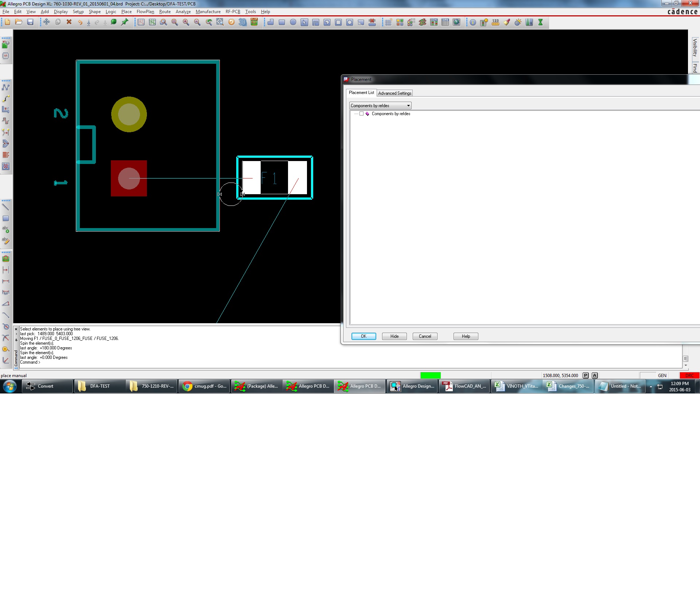The image size is (700, 607).
Task: Open the DFA spreadsheet icon
Action: pos(445,22)
